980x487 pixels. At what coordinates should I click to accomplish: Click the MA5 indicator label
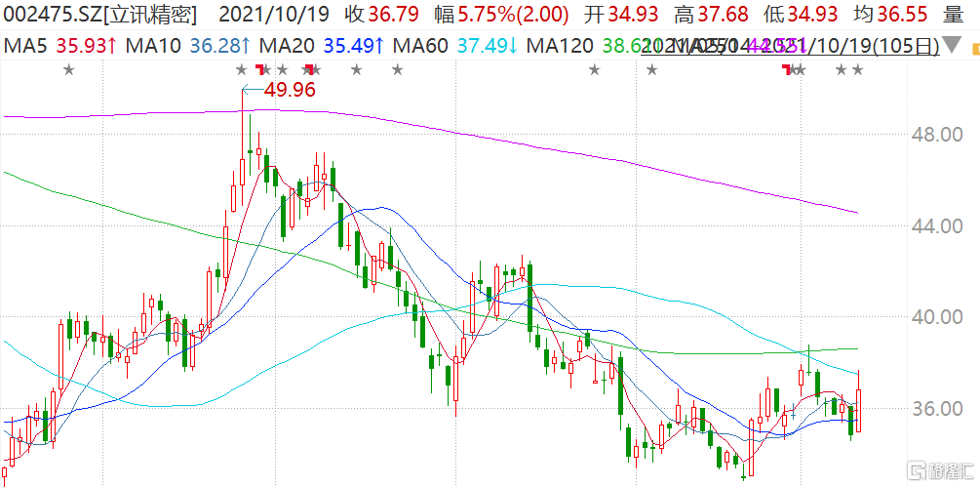click(25, 46)
